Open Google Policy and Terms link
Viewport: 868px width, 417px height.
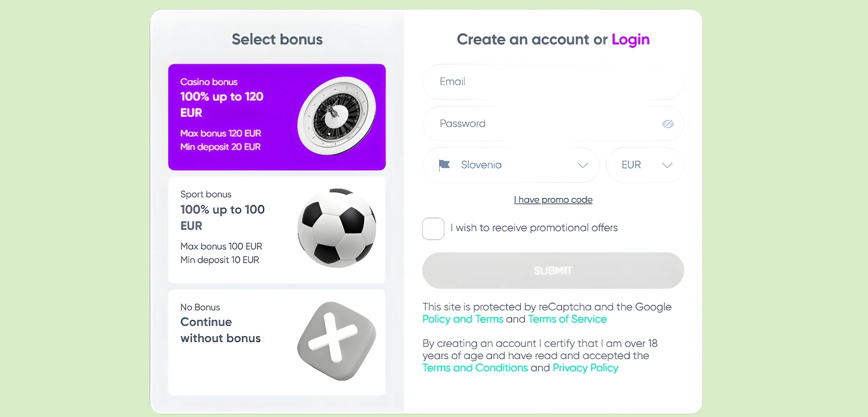462,319
